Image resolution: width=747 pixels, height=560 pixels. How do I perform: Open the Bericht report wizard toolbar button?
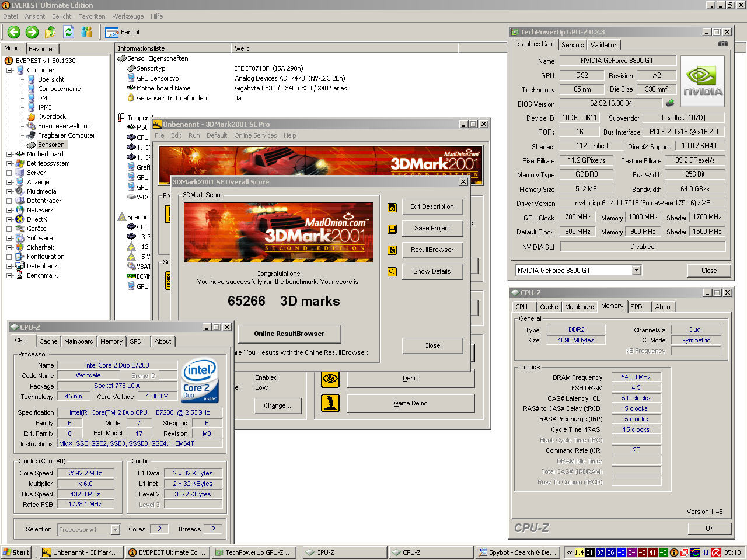(123, 32)
